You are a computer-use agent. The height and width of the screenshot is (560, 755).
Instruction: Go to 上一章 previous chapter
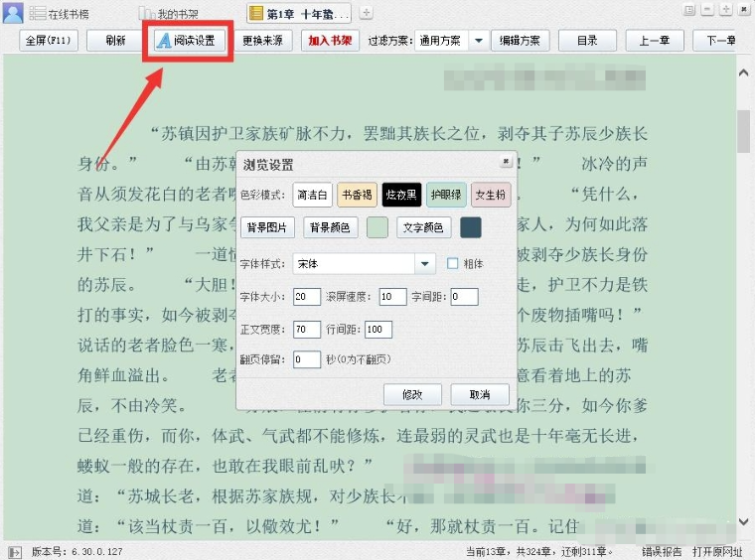tap(655, 40)
